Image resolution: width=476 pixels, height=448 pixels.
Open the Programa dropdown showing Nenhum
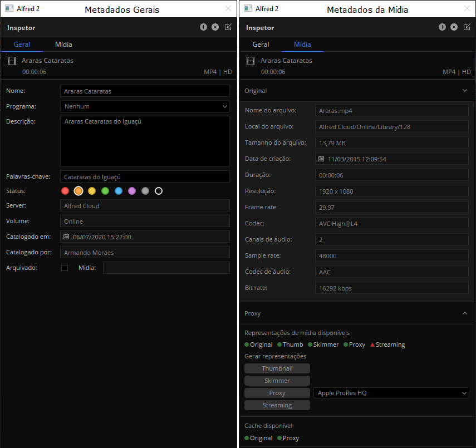145,106
